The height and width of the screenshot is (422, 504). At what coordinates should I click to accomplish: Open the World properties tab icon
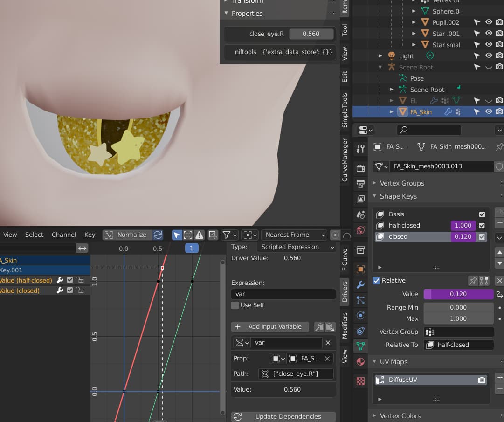360,230
